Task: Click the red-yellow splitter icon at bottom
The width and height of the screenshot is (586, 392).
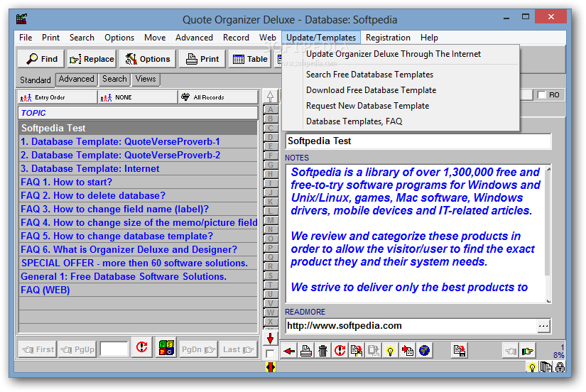Action: [x=271, y=367]
